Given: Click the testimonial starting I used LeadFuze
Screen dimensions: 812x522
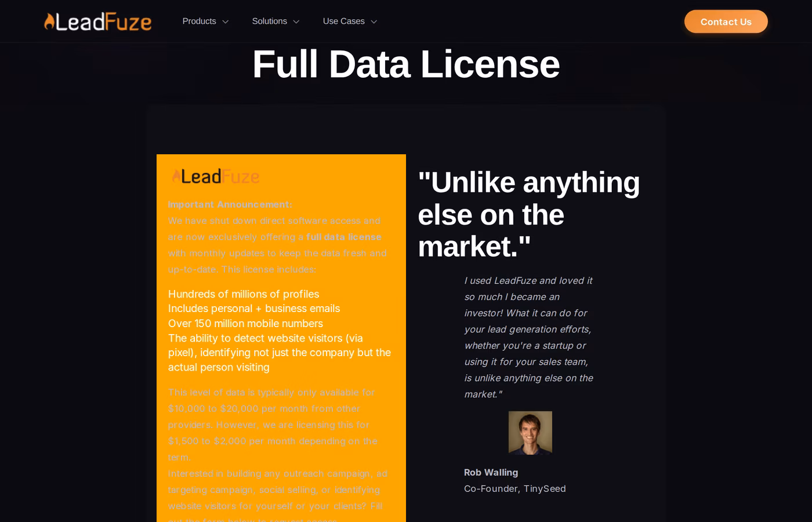Looking at the screenshot, I should click(528, 337).
